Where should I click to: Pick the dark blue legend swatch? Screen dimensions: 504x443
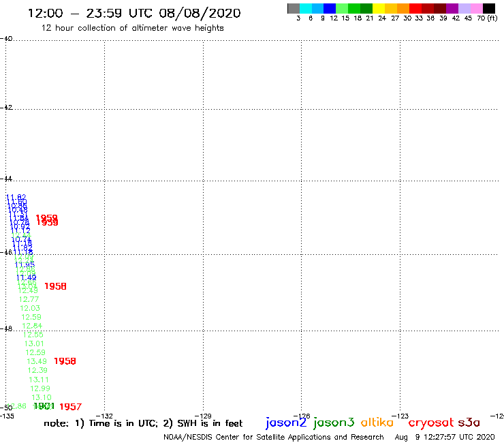[x=330, y=8]
